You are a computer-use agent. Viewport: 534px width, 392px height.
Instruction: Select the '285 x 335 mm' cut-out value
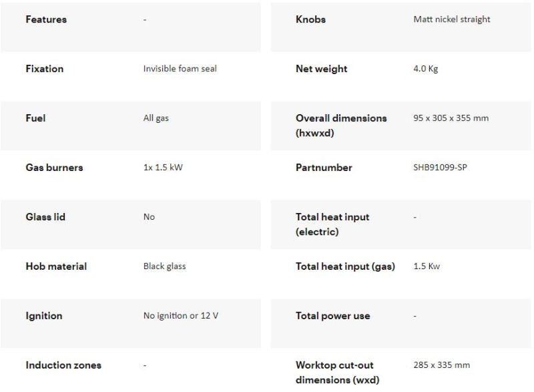pyautogui.click(x=442, y=365)
